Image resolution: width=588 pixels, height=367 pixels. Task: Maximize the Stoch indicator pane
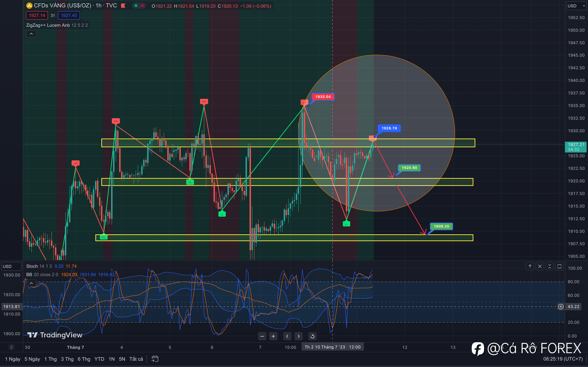pos(559,266)
